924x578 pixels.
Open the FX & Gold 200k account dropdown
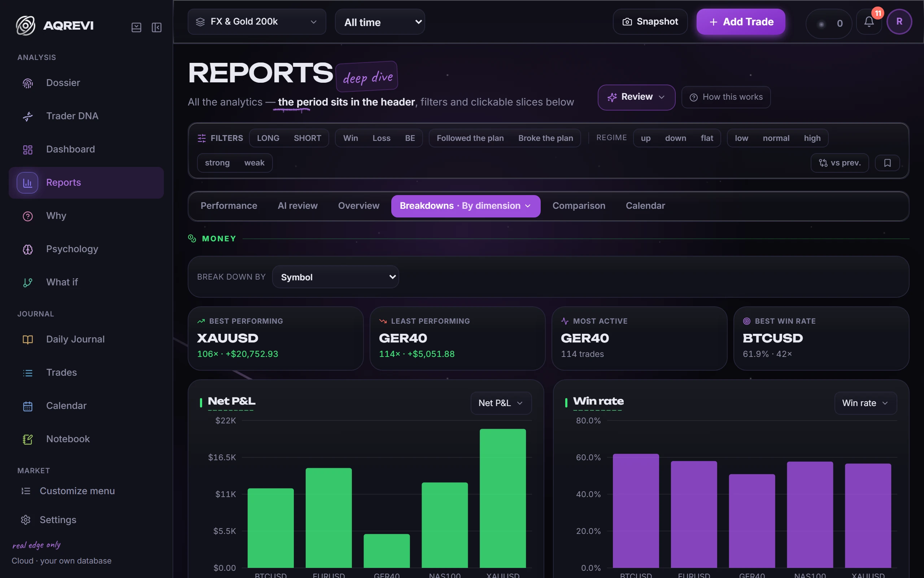(257, 22)
